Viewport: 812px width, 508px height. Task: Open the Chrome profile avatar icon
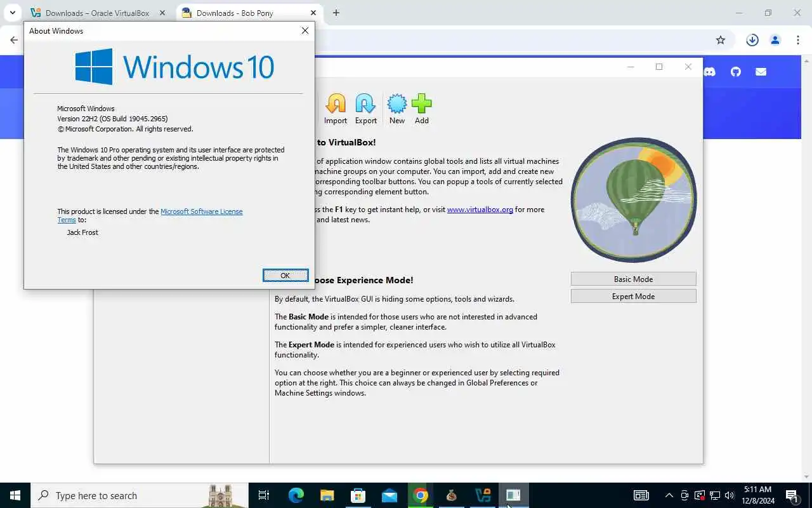775,40
